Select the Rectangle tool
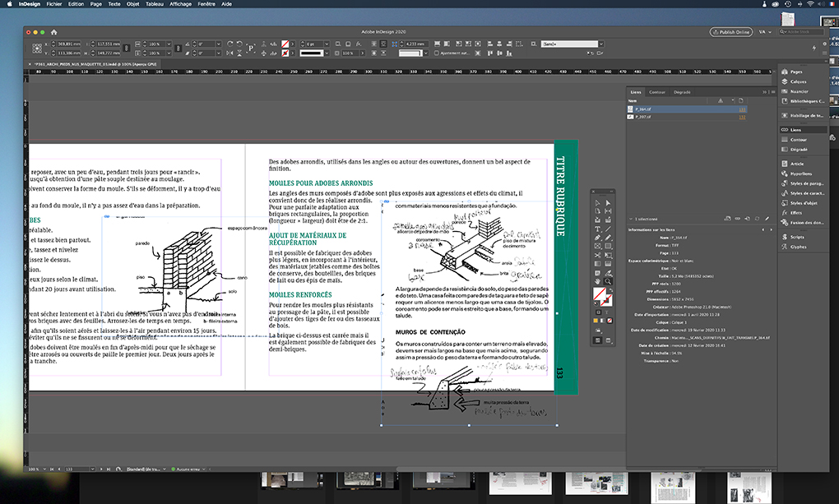The height and width of the screenshot is (504, 839). point(608,246)
